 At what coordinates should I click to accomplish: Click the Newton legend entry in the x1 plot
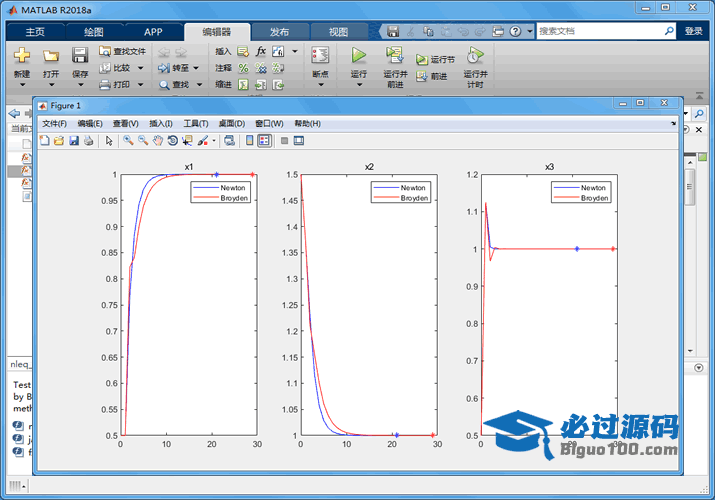[x=220, y=188]
